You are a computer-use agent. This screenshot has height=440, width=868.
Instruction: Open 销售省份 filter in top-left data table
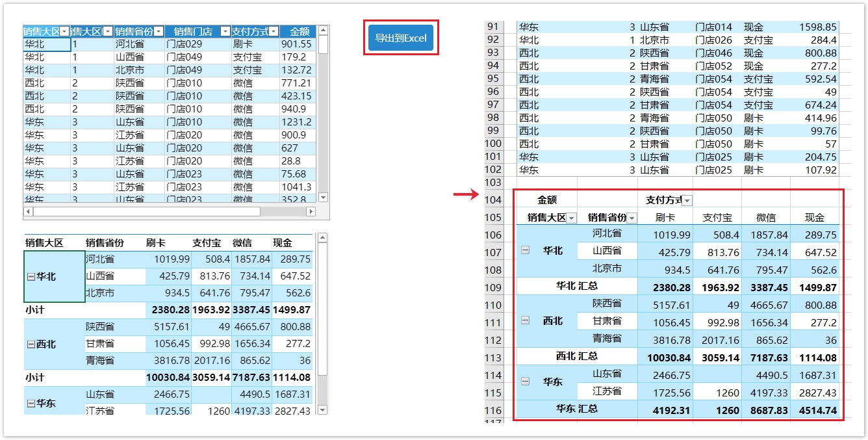pos(159,32)
